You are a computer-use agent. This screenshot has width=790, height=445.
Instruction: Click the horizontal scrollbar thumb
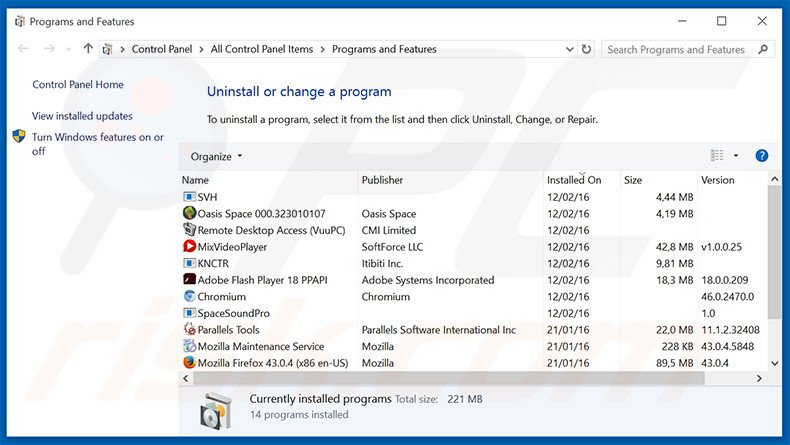[448, 378]
